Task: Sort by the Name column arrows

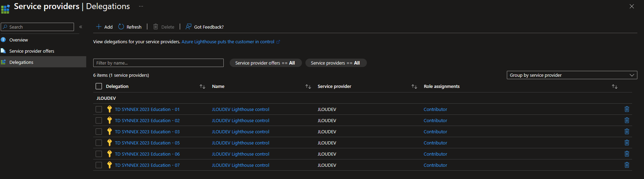Action: point(308,87)
